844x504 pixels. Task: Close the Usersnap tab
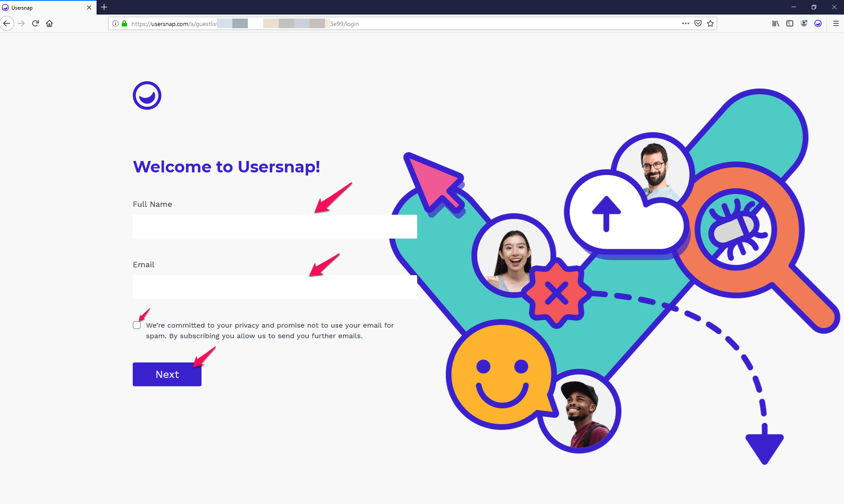click(89, 7)
